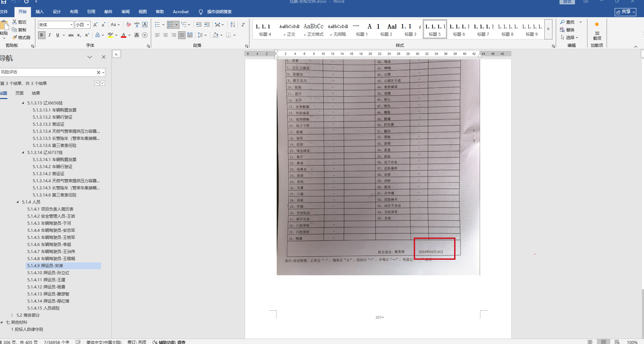644x344 pixels.
Task: Open the font name dropdown (宋体)
Action: click(x=71, y=25)
